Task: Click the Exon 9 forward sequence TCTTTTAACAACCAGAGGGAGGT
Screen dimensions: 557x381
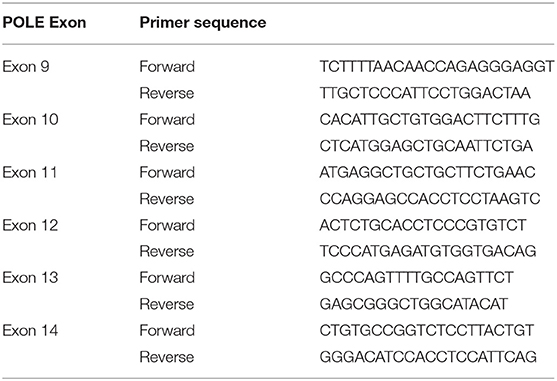Action: click(x=437, y=66)
